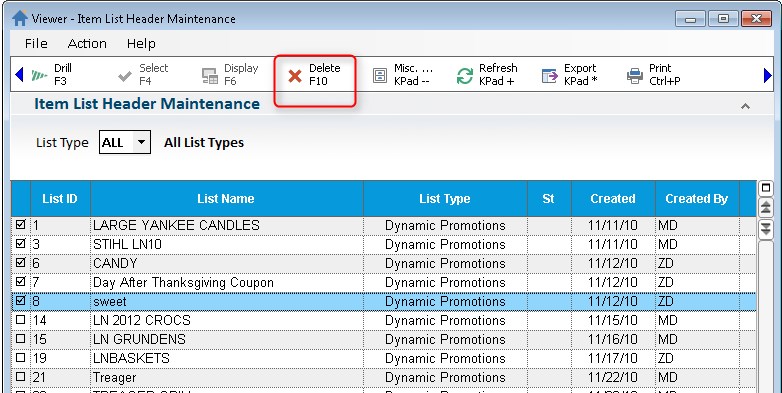Click the Select F4 checkmark icon
The height and width of the screenshot is (393, 782).
pyautogui.click(x=125, y=76)
